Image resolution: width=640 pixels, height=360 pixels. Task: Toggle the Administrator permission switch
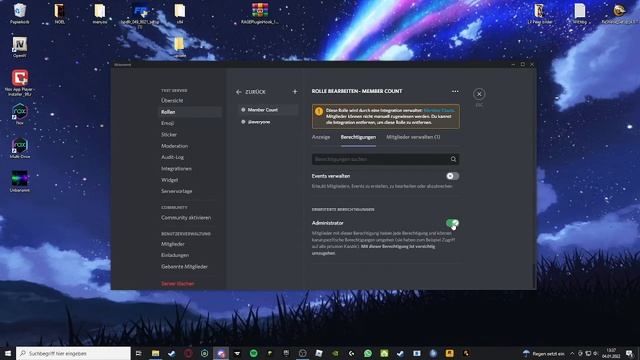tap(452, 223)
